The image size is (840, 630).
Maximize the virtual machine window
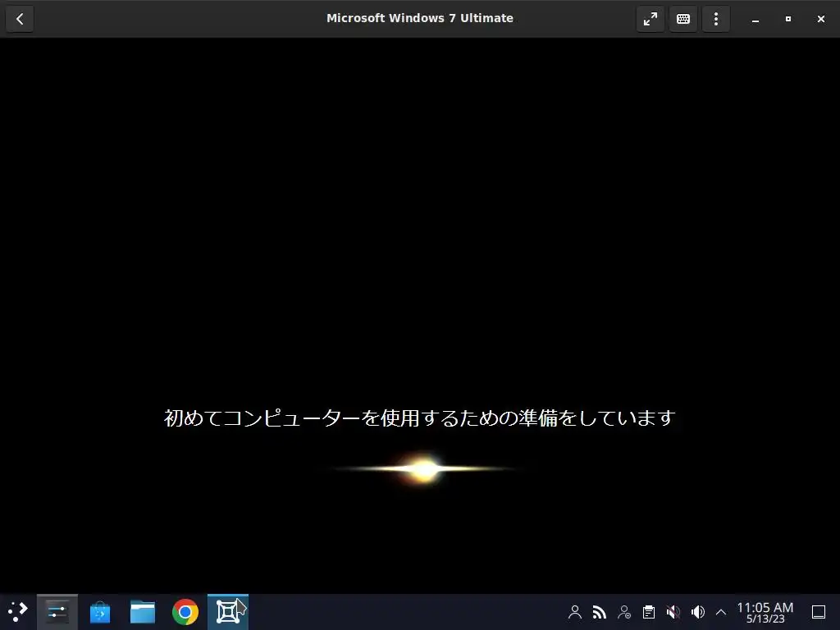pos(788,19)
